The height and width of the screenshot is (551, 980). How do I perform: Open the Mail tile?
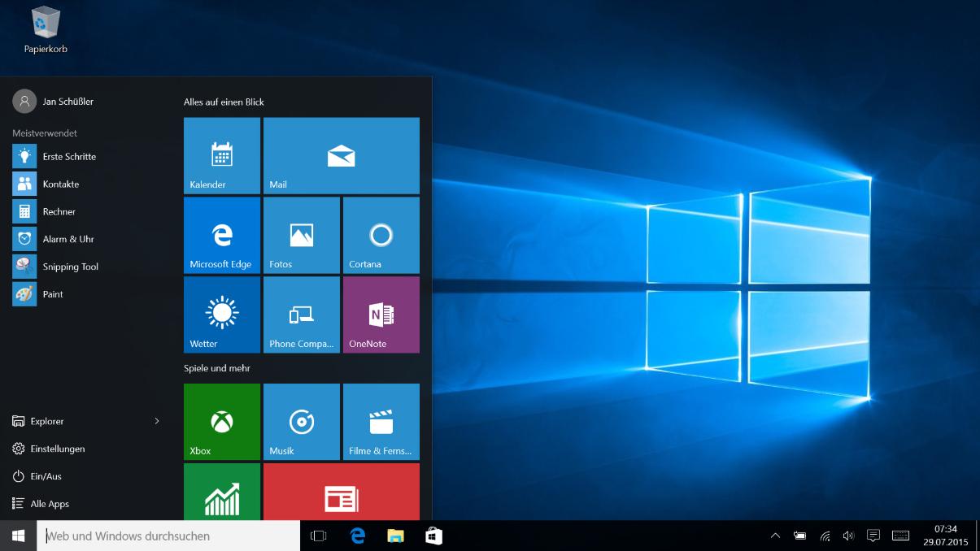coord(342,156)
